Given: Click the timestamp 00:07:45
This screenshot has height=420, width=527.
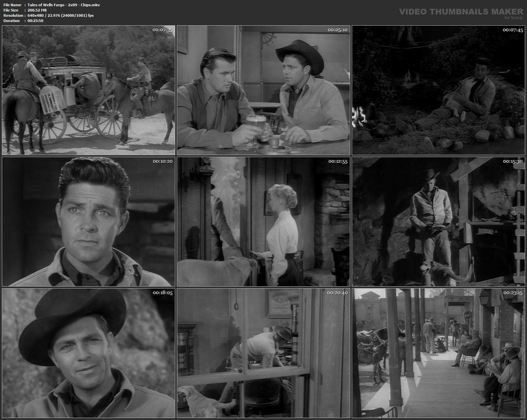Looking at the screenshot, I should (513, 30).
